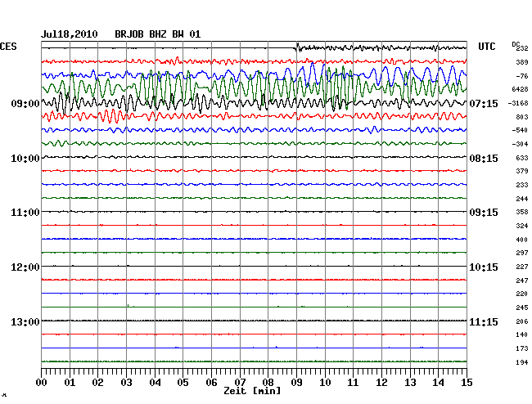Click minute tick label 02 on x-axis
This screenshot has width=532, height=404.
97,383
